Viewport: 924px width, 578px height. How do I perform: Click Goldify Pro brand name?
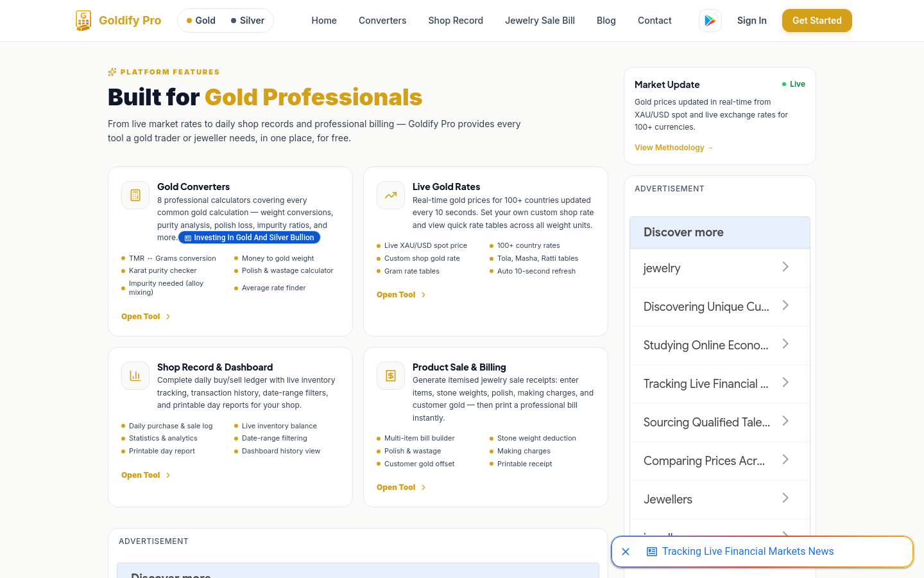pyautogui.click(x=130, y=21)
